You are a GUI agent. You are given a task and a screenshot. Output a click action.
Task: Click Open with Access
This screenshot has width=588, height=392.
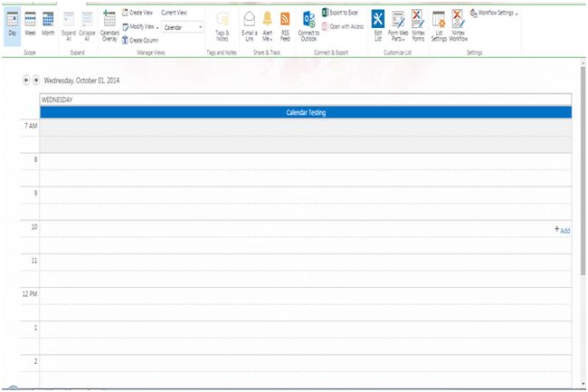coord(343,26)
